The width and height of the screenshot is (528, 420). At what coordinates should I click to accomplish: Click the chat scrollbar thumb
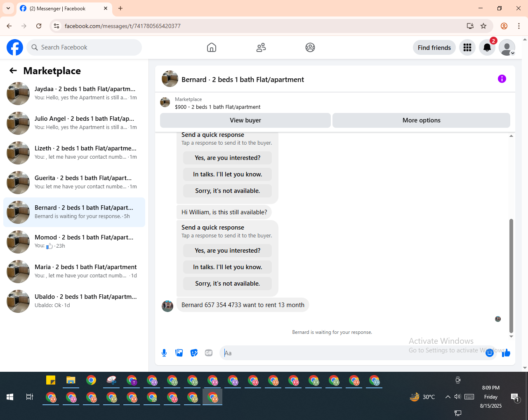click(x=511, y=275)
